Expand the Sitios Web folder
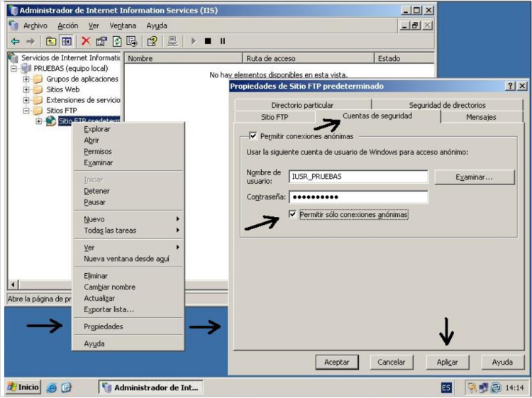Screen dimensions: 532x398 pyautogui.click(x=26, y=89)
